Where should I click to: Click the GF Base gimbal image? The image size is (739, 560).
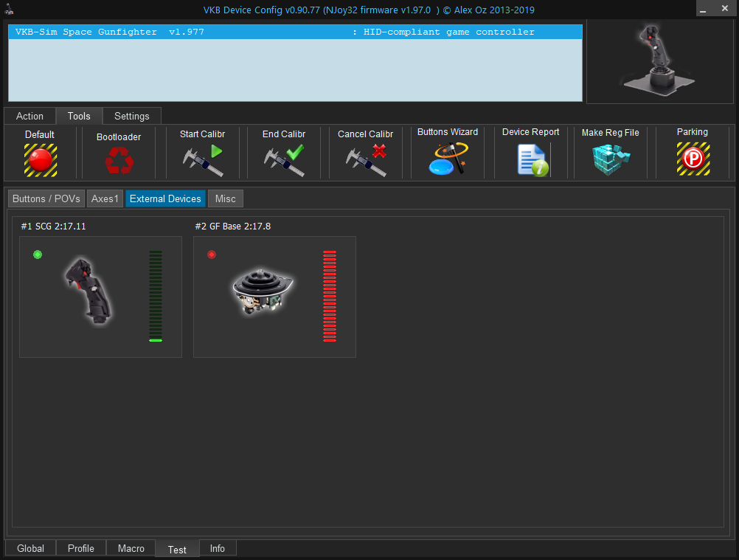[263, 291]
